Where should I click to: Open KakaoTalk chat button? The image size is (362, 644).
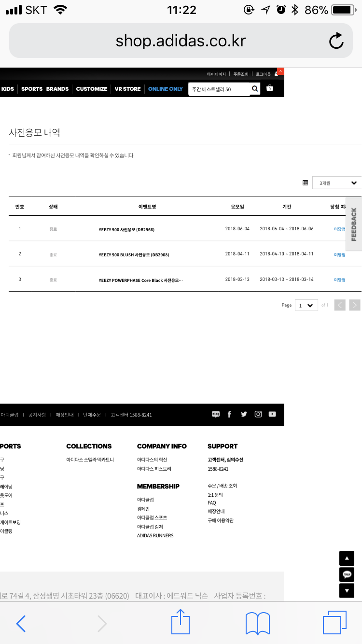pos(347,574)
